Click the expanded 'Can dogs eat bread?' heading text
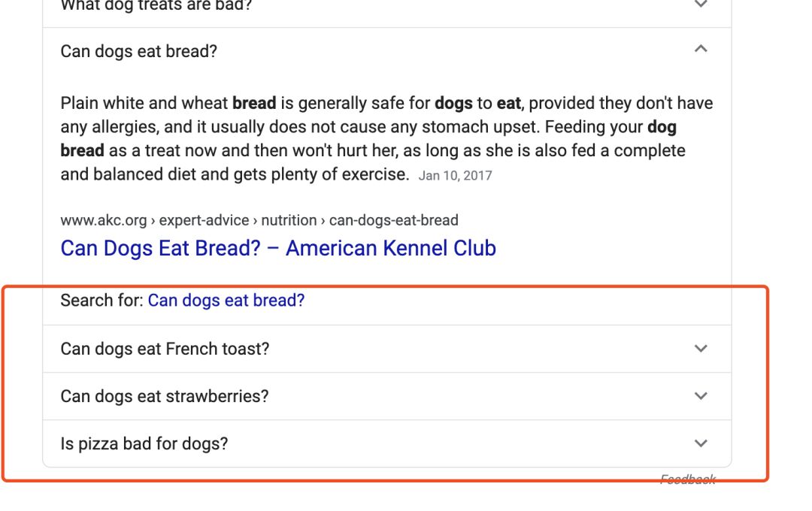This screenshot has height=511, width=812. tap(138, 51)
